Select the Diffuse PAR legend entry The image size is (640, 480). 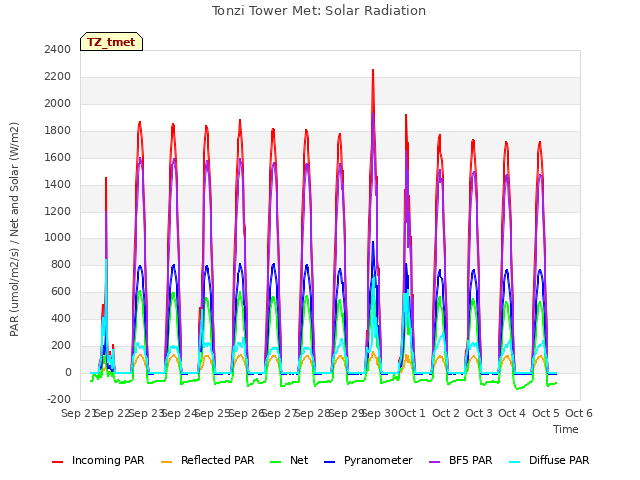click(549, 460)
